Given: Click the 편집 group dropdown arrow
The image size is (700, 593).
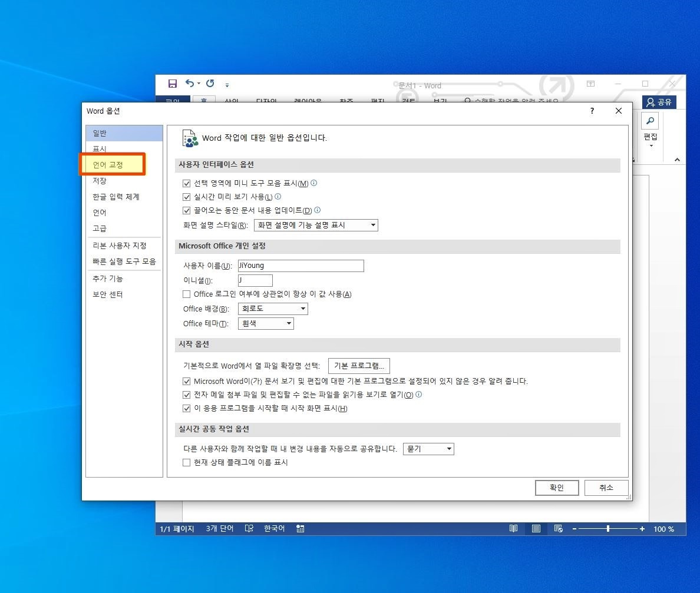Looking at the screenshot, I should [x=651, y=146].
